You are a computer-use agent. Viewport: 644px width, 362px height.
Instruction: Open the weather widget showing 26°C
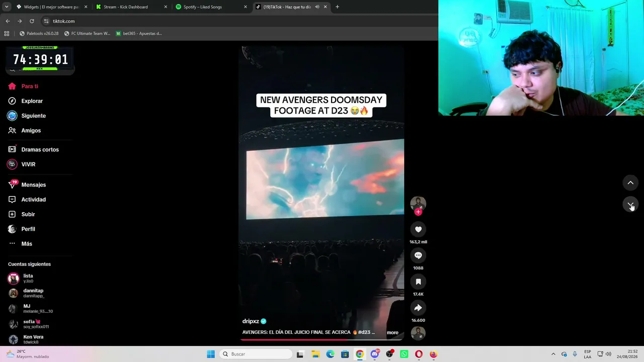28,354
